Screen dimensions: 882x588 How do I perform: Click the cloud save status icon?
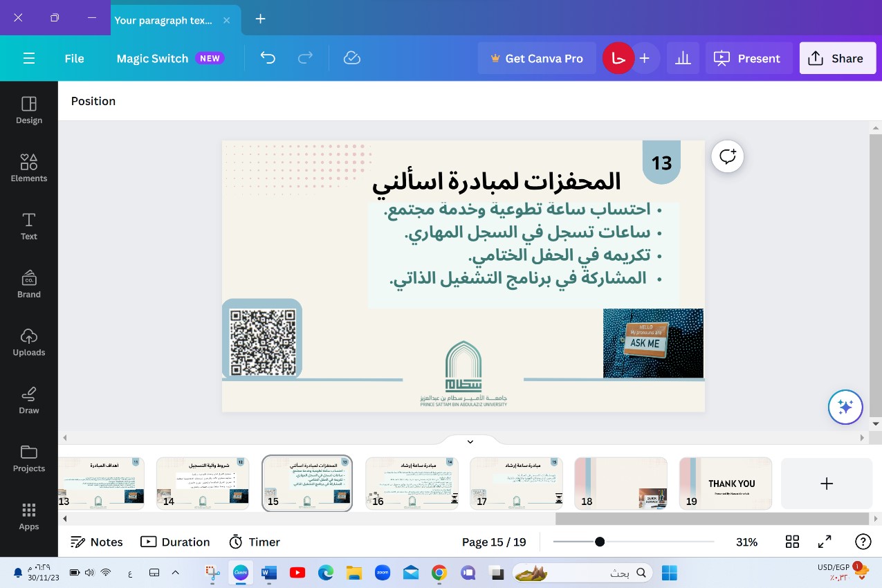[352, 58]
